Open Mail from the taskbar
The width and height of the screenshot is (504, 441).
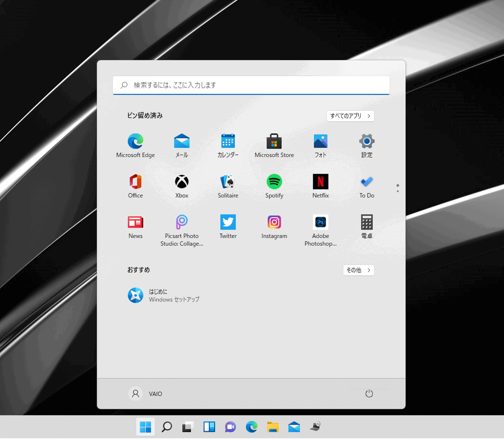point(294,427)
